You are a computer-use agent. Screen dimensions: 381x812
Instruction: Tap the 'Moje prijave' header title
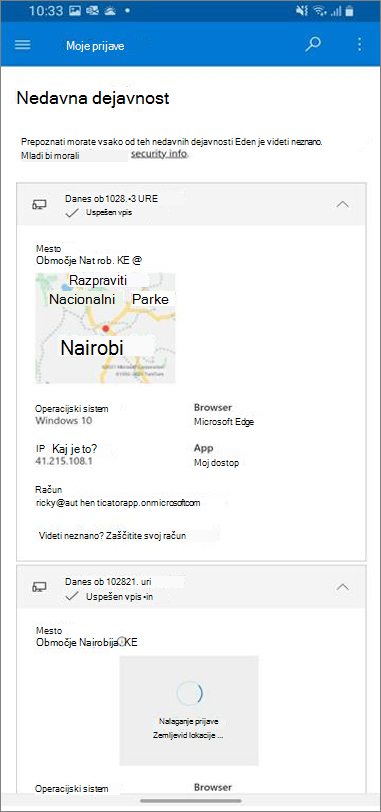coord(95,46)
